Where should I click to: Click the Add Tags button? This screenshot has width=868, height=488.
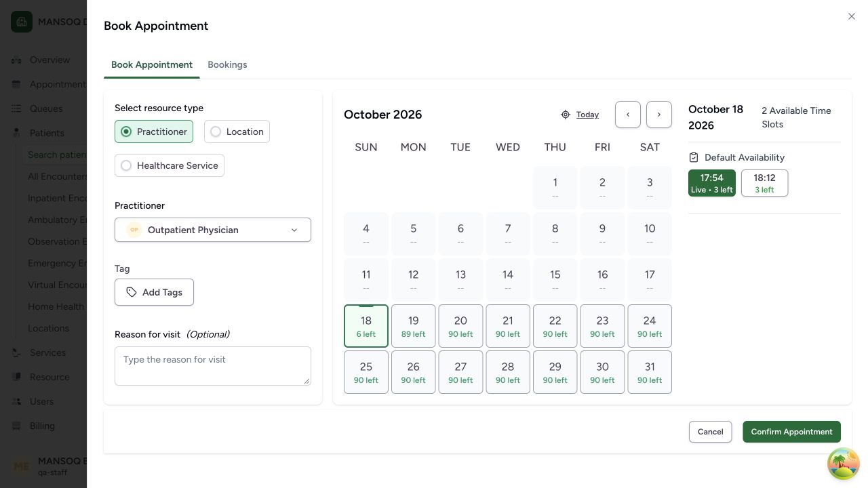click(154, 292)
